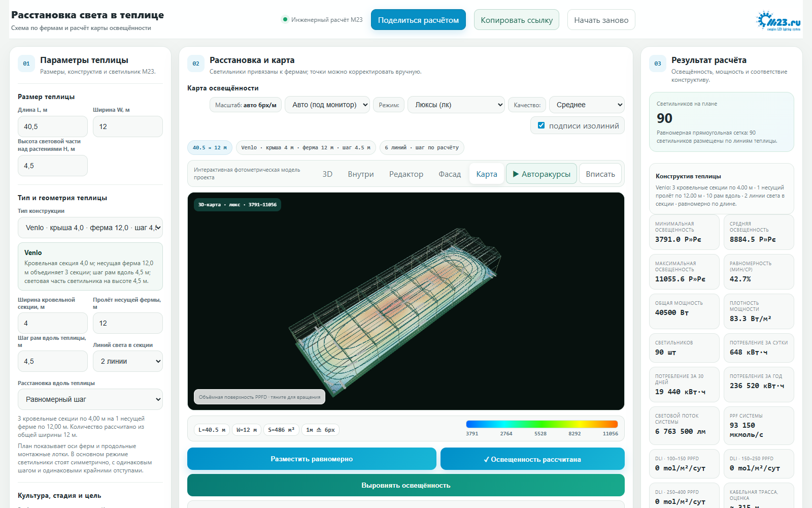Click the L=40.5 м chip
This screenshot has width=812, height=508.
(212, 430)
